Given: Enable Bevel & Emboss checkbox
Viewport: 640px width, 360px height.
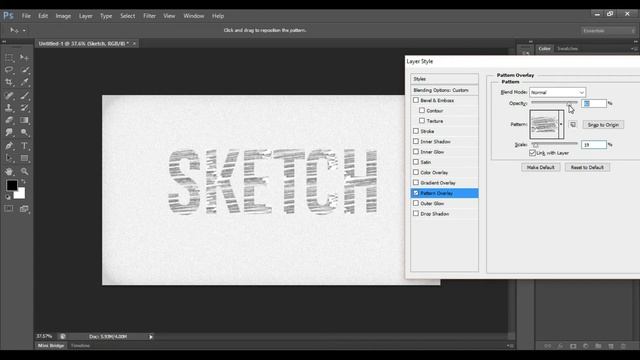Looking at the screenshot, I should click(416, 100).
